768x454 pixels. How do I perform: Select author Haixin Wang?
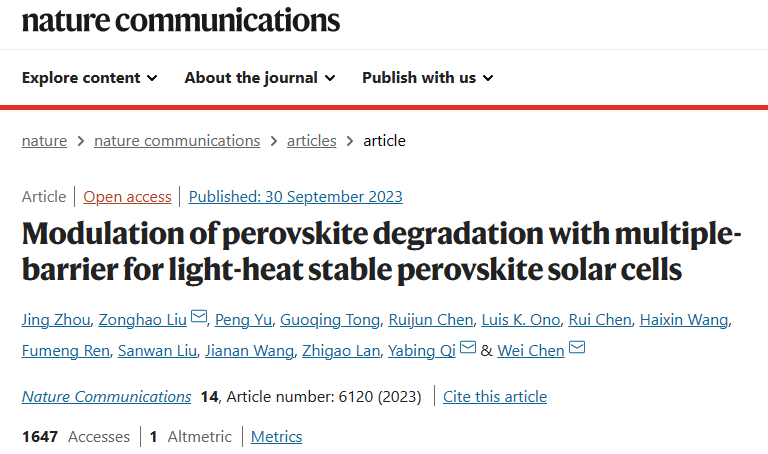[684, 320]
